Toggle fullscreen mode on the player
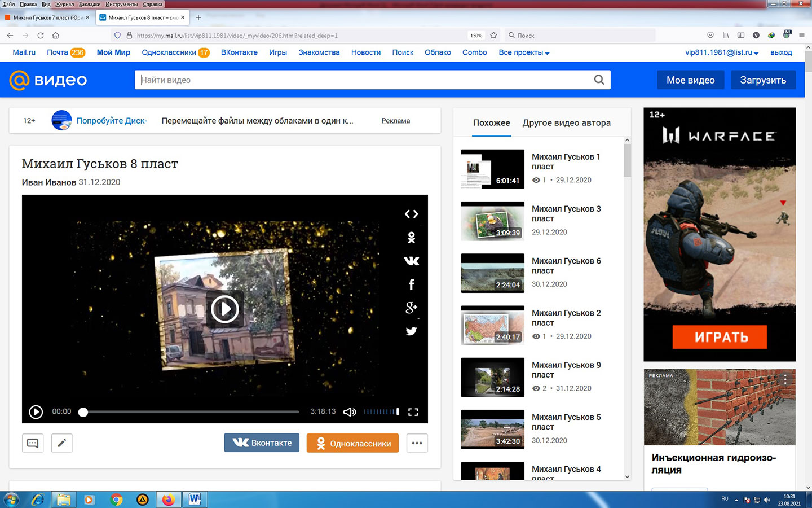Viewport: 812px width, 508px height. click(x=413, y=412)
